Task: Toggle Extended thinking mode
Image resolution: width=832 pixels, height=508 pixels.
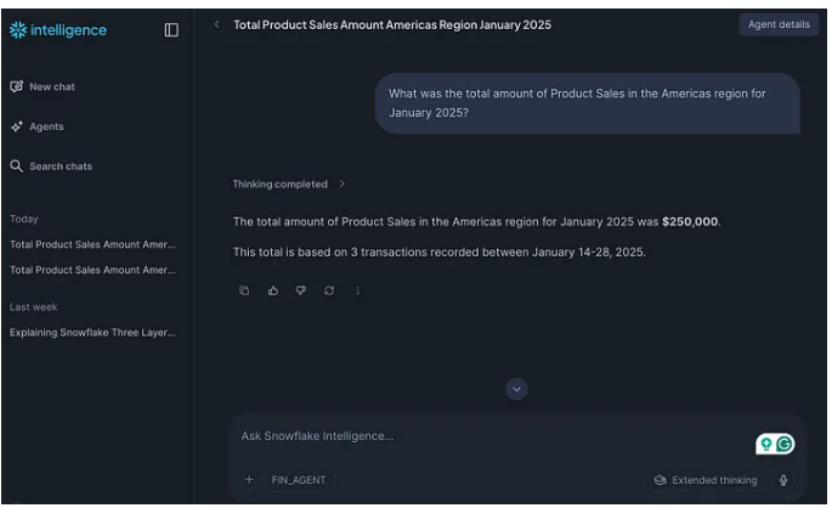Action: (705, 480)
